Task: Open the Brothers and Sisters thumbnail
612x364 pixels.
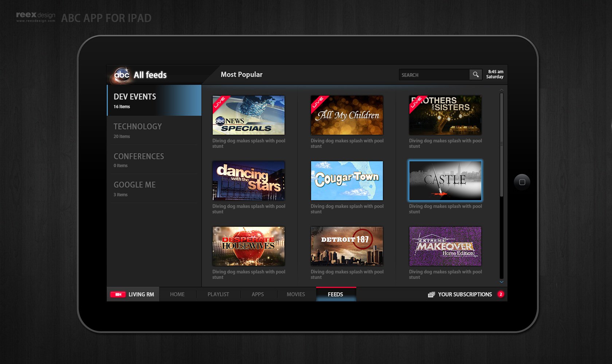Action: pyautogui.click(x=445, y=115)
